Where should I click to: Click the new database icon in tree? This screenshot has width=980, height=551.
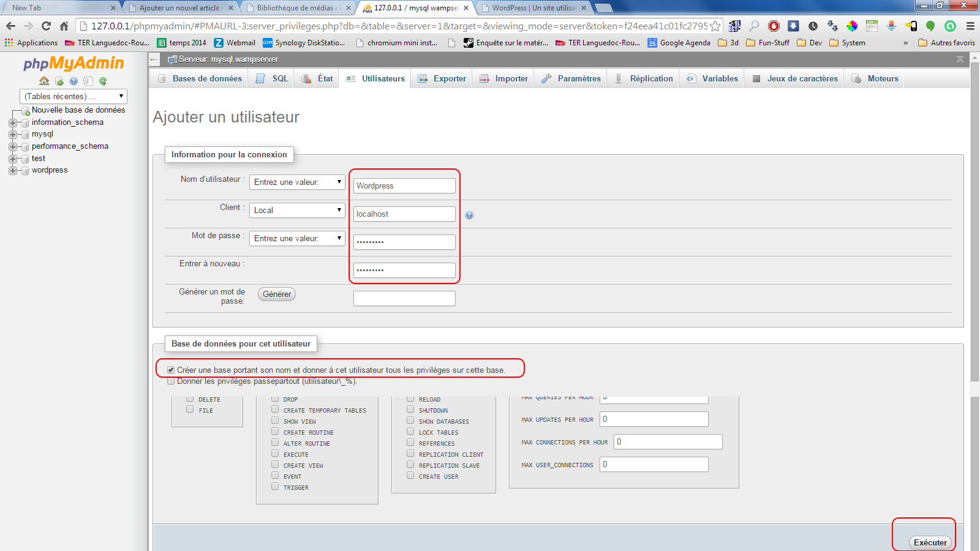click(x=26, y=111)
